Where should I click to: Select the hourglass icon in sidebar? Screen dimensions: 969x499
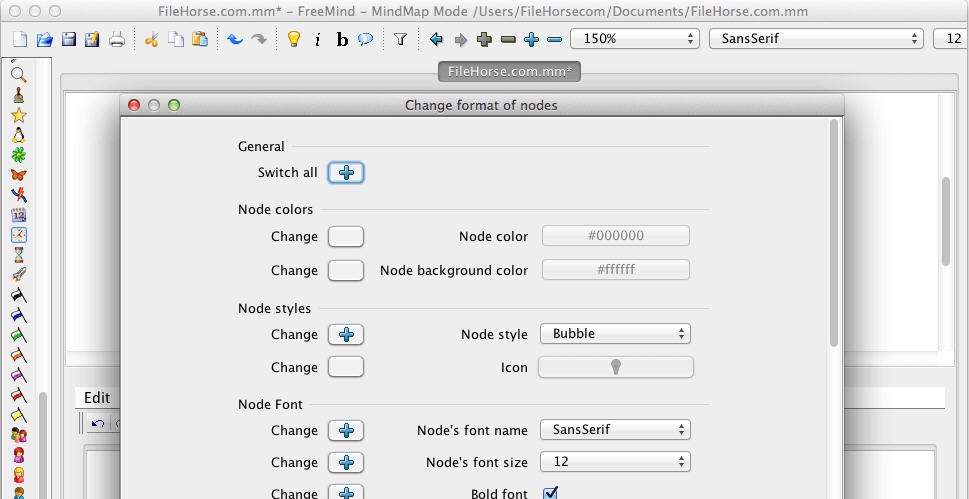18,255
